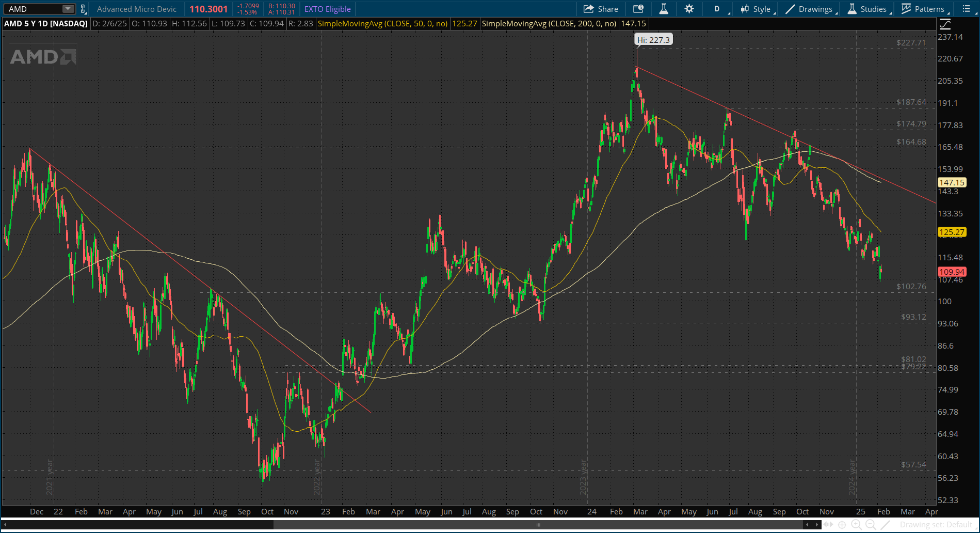Click the EXTO Eligible label

coord(328,9)
